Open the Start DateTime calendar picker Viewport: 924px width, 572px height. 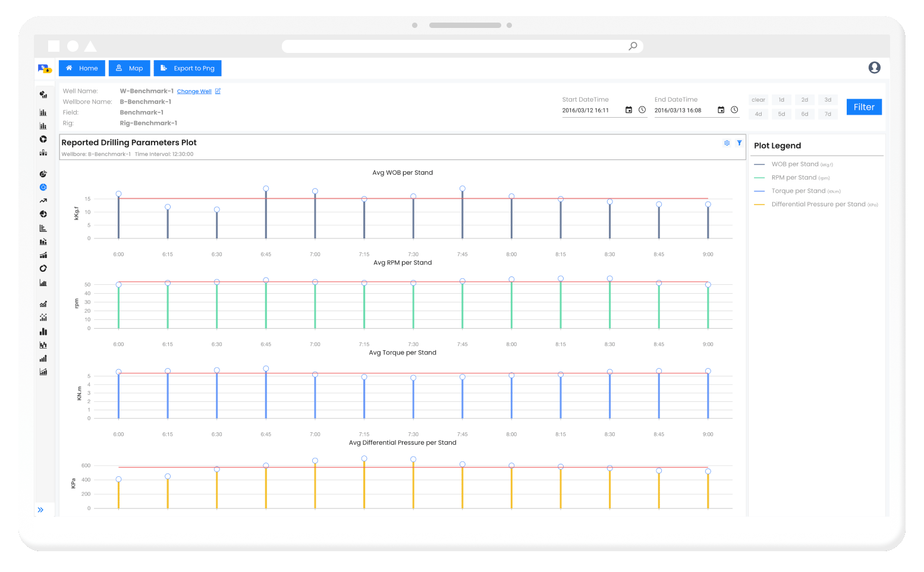pyautogui.click(x=628, y=110)
